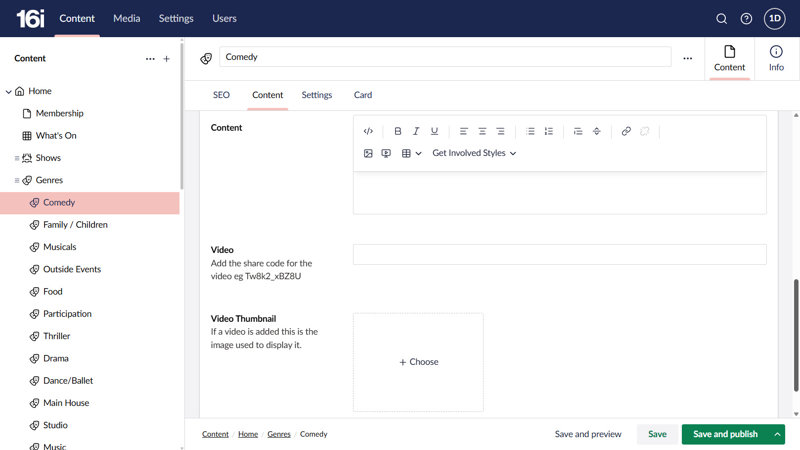Click inside the rich text content area
The image size is (800, 450).
560,193
